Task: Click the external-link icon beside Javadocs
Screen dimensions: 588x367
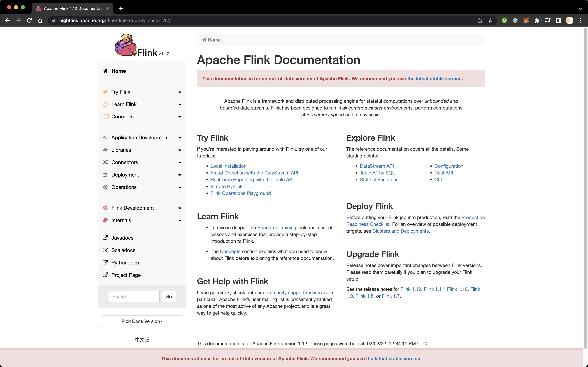Action: click(106, 238)
